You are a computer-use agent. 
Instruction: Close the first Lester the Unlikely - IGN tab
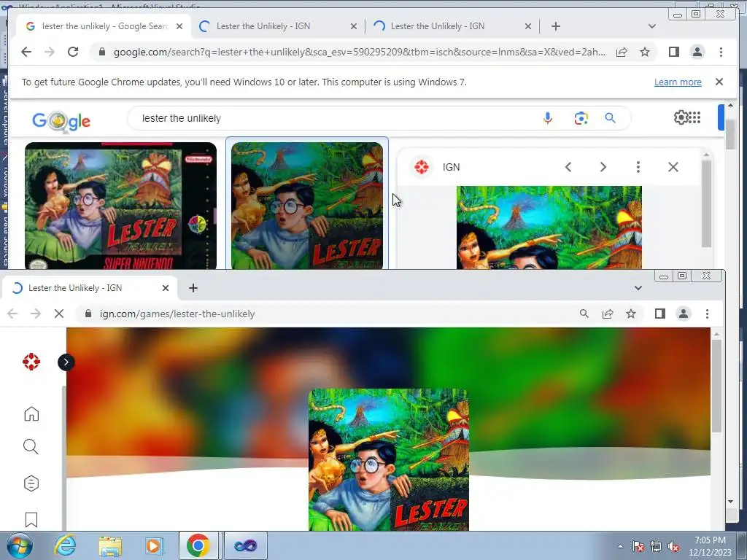click(354, 26)
